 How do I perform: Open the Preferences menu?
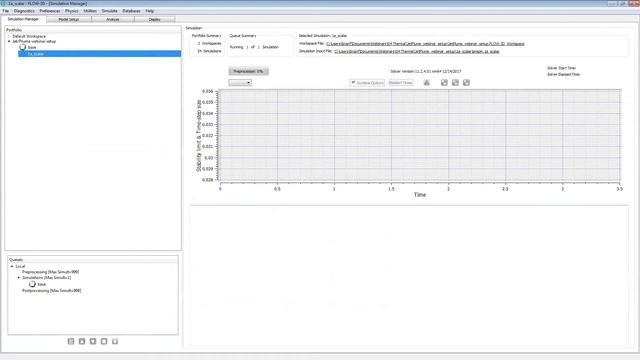50,11
